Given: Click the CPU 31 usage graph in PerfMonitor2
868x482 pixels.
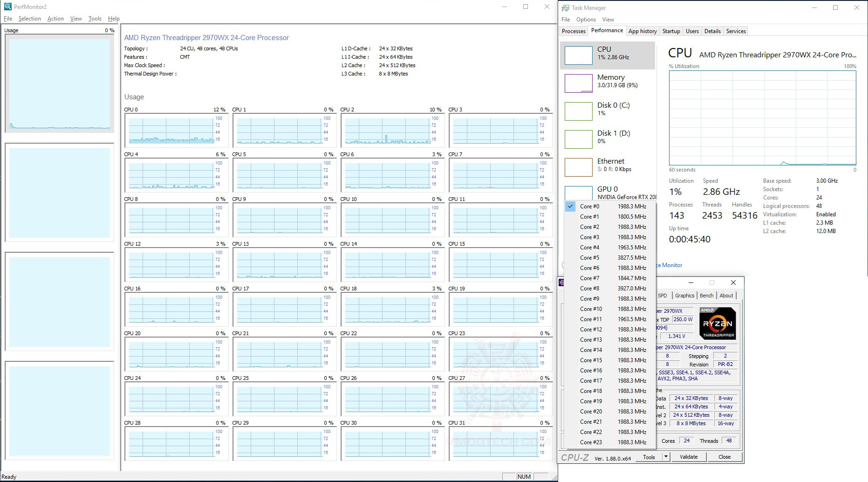Looking at the screenshot, I should [500, 443].
